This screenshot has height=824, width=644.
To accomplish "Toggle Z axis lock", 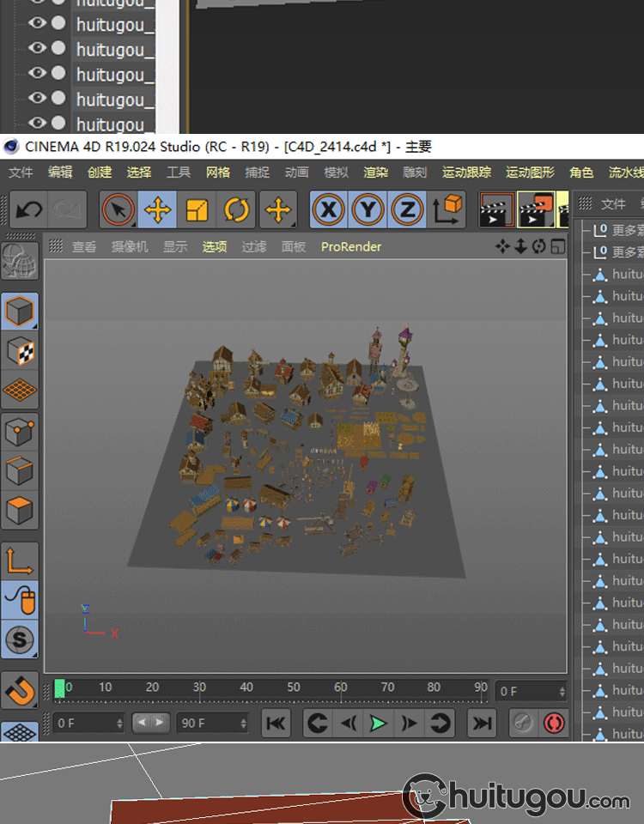I will pos(407,209).
